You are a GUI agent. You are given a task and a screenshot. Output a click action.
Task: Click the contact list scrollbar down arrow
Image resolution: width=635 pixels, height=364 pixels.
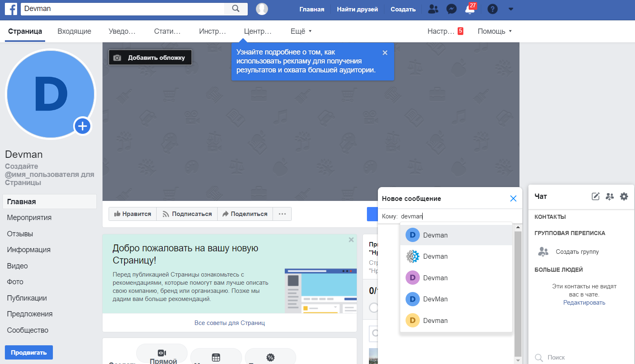pos(518,360)
